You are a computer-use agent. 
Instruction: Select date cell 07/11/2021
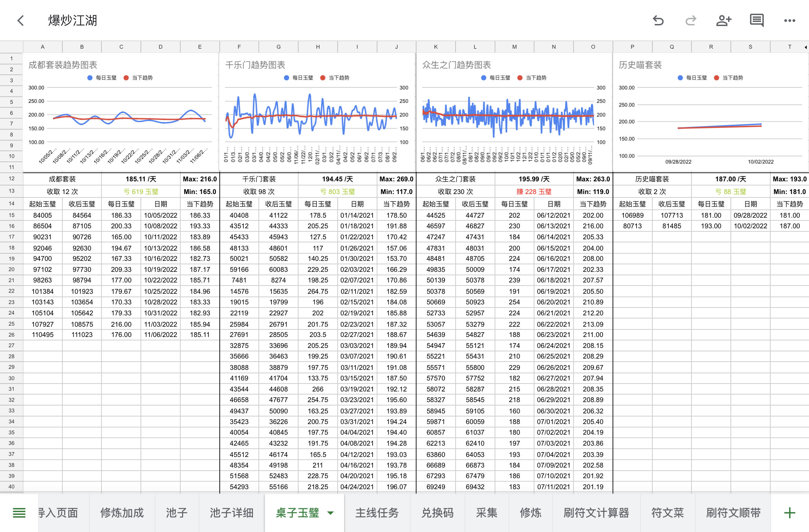click(554, 487)
